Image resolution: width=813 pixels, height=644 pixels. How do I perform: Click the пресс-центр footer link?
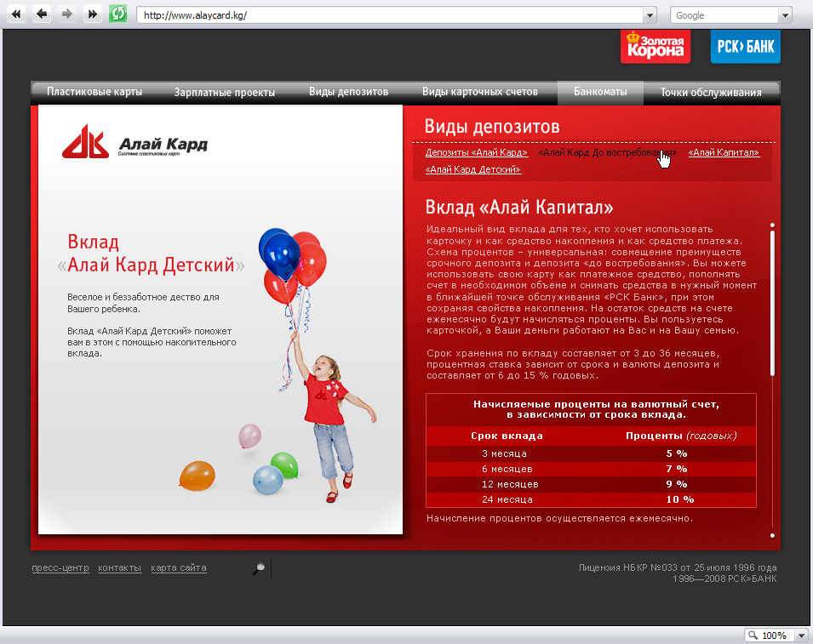pos(60,567)
